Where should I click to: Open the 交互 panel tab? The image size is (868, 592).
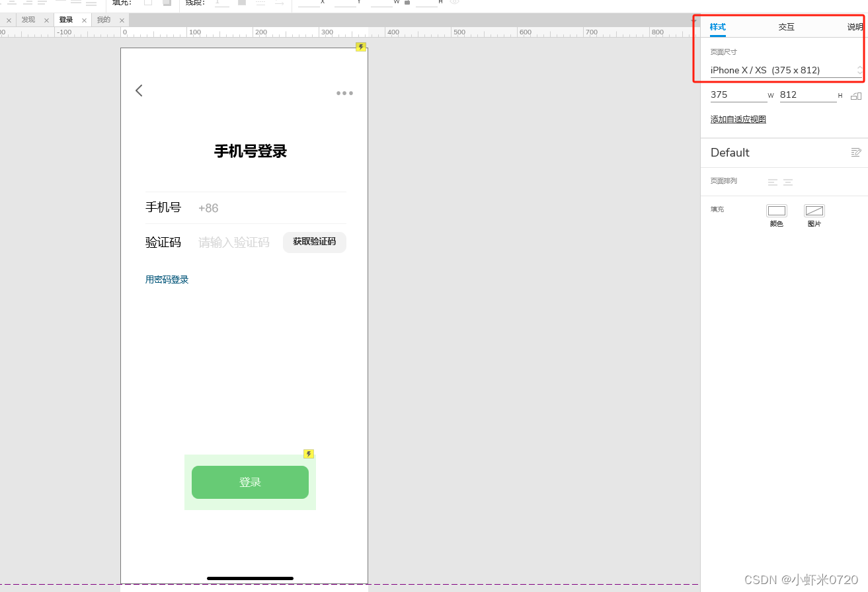point(787,27)
